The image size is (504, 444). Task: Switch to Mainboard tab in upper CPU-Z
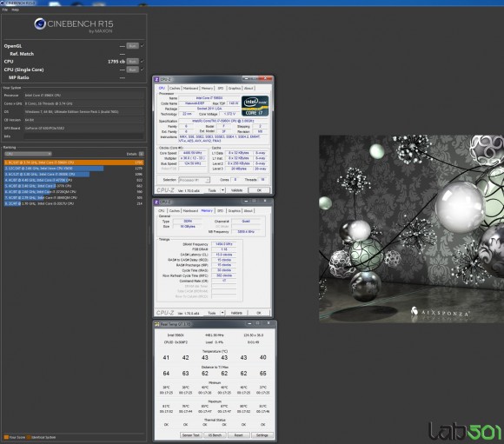tap(190, 88)
